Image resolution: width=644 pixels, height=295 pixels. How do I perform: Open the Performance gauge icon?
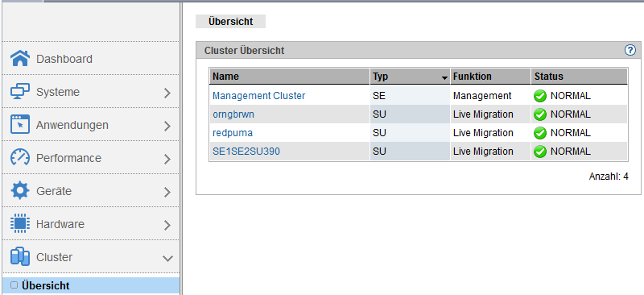click(19, 158)
